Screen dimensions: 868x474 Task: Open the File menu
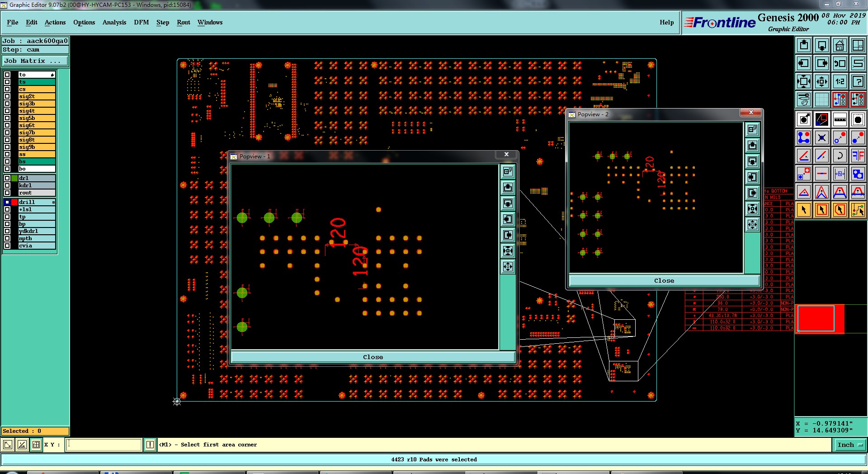13,22
